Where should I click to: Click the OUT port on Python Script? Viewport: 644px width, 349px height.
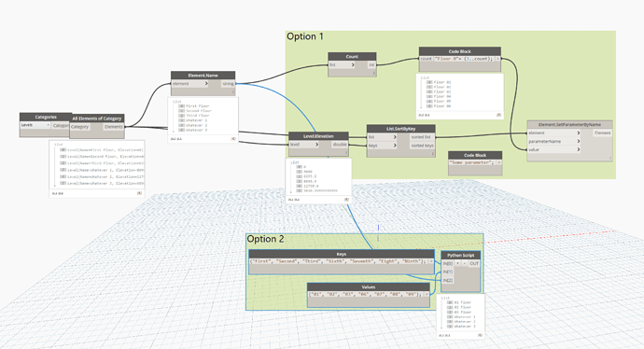(x=474, y=263)
